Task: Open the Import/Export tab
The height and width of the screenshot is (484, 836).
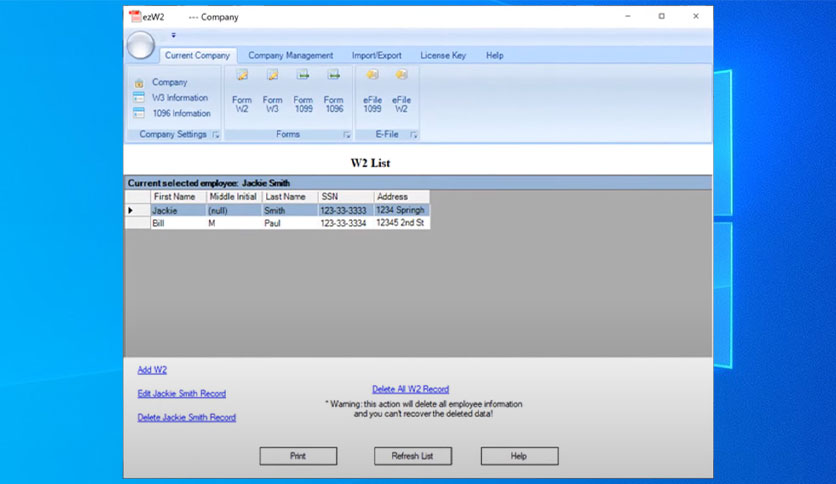Action: coord(376,55)
